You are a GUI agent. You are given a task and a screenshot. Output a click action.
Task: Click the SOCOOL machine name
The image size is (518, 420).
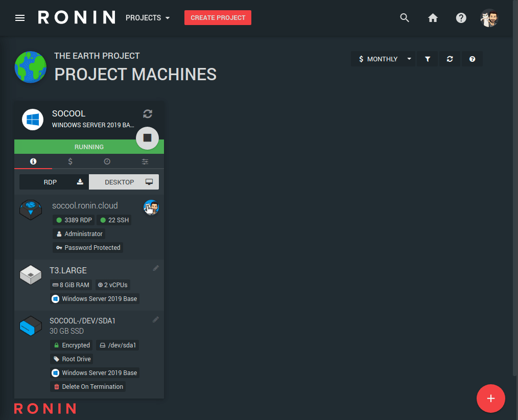pos(69,113)
